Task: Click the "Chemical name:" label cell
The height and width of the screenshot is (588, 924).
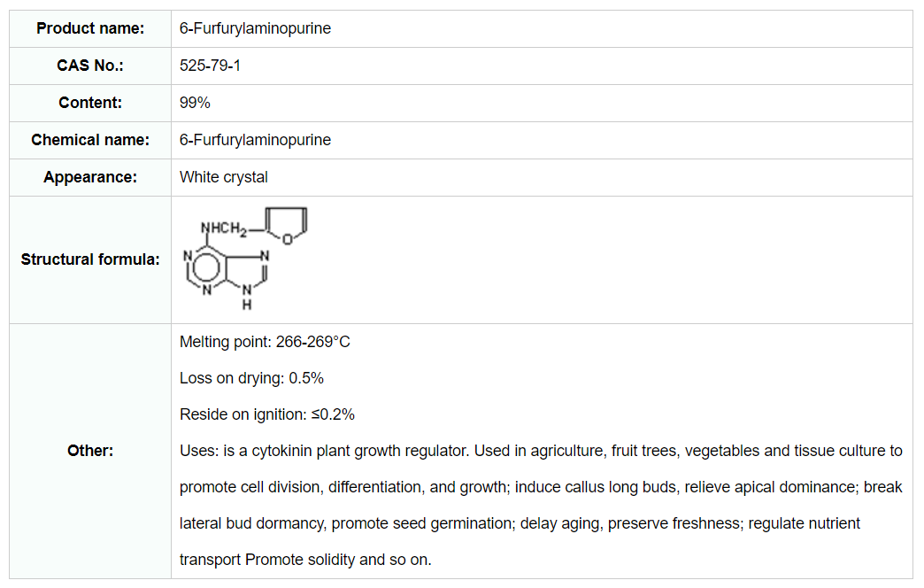Action: pyautogui.click(x=90, y=140)
